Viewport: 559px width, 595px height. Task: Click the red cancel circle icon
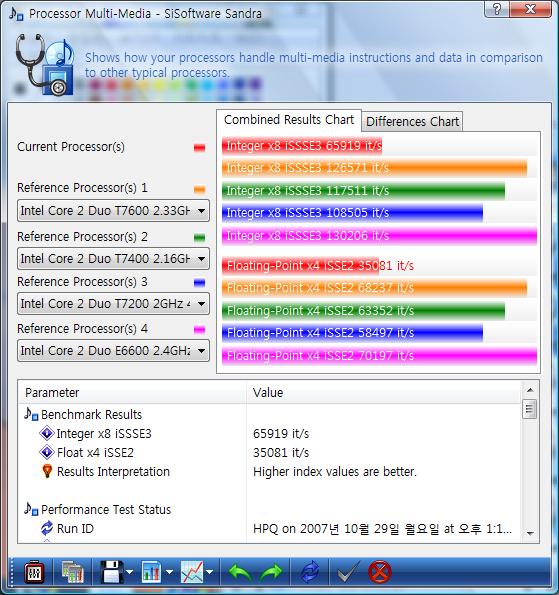pyautogui.click(x=379, y=572)
